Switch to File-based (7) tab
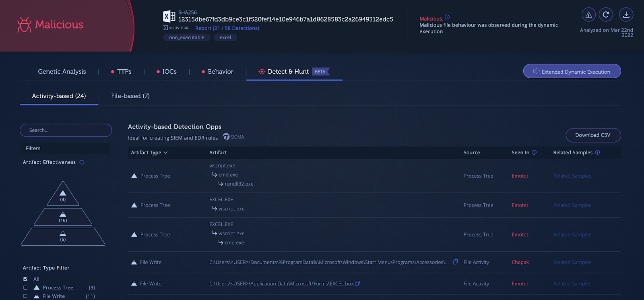Image resolution: width=644 pixels, height=300 pixels. (130, 96)
